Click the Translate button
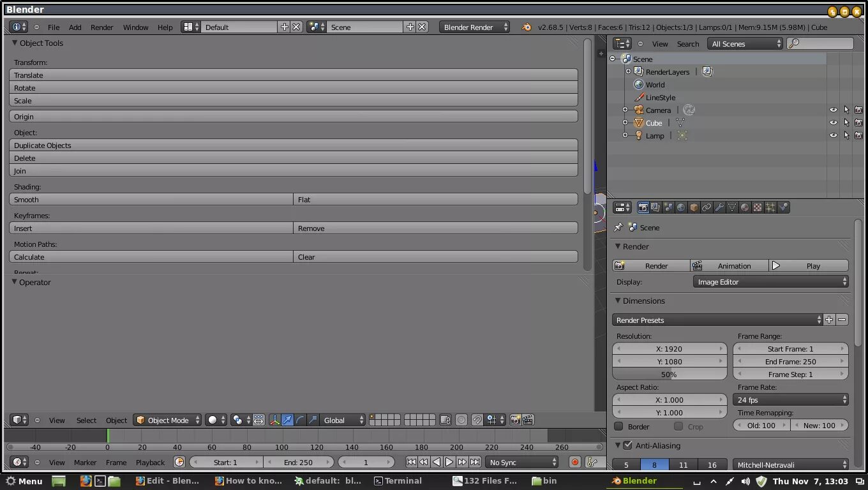 tap(294, 75)
